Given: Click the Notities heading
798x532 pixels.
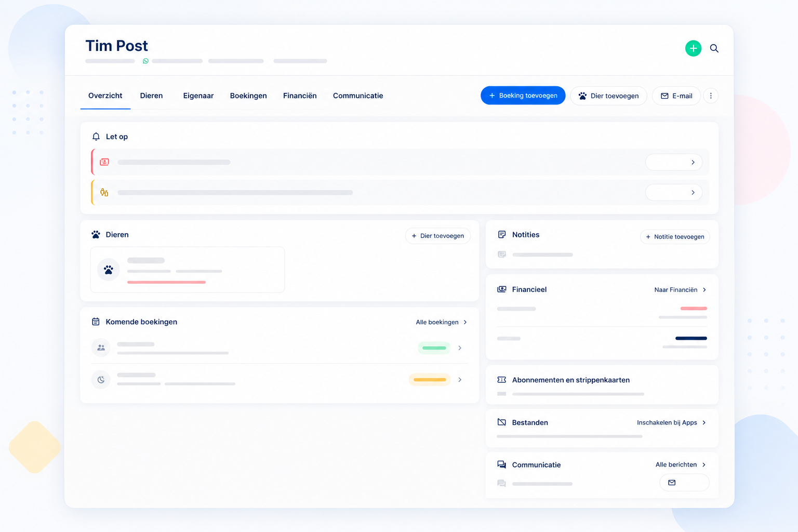Looking at the screenshot, I should pyautogui.click(x=526, y=235).
